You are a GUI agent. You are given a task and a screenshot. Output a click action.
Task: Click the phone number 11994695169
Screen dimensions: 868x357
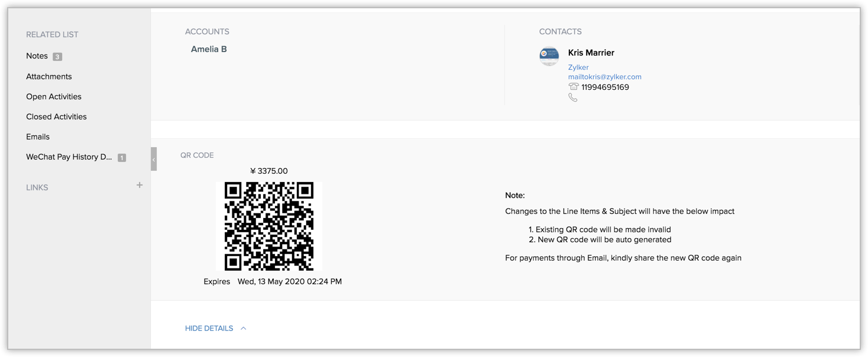(x=605, y=87)
